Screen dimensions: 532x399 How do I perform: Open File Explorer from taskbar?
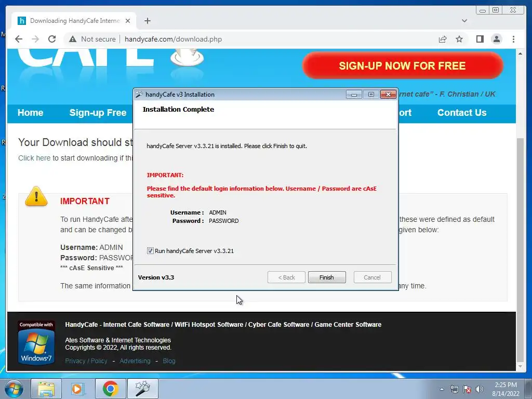(46, 389)
